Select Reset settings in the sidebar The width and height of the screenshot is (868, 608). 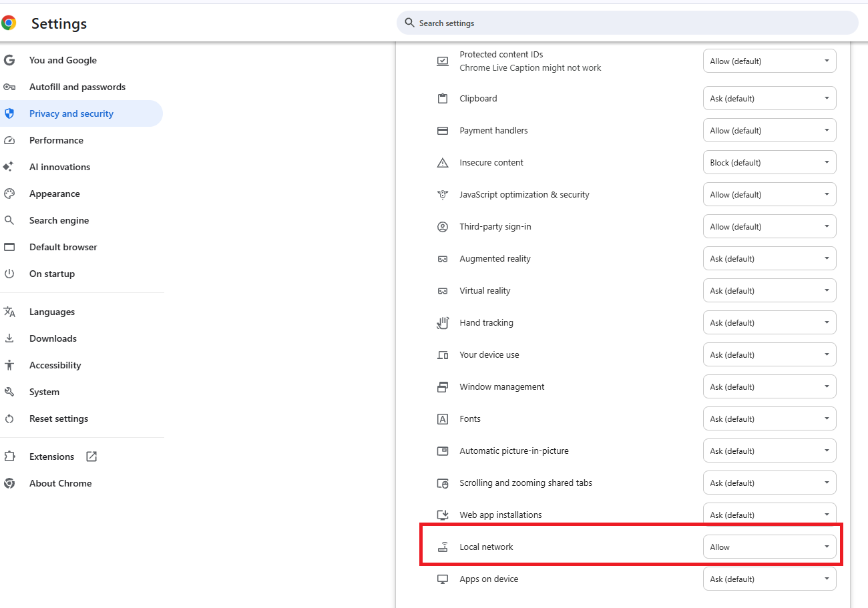pyautogui.click(x=58, y=418)
